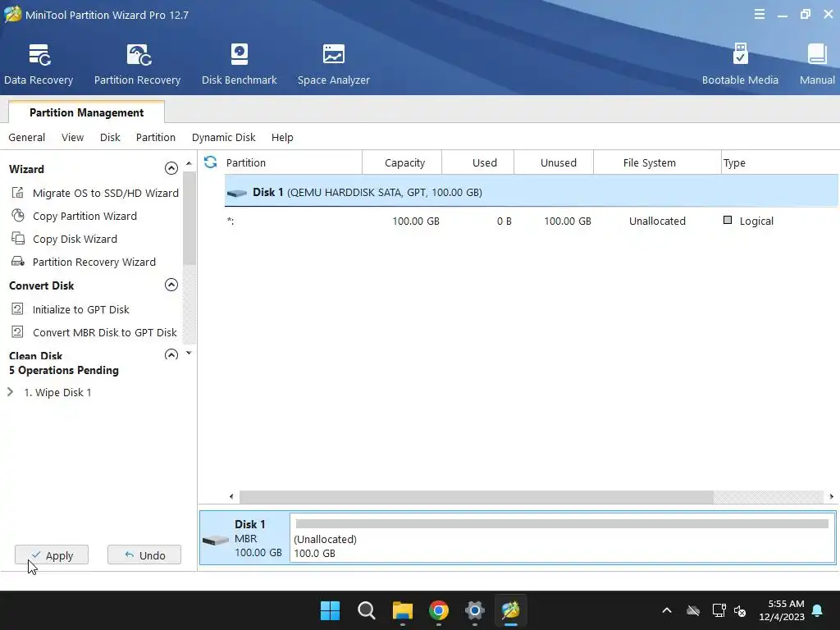
Task: Show hidden system tray icons
Action: [x=666, y=610]
